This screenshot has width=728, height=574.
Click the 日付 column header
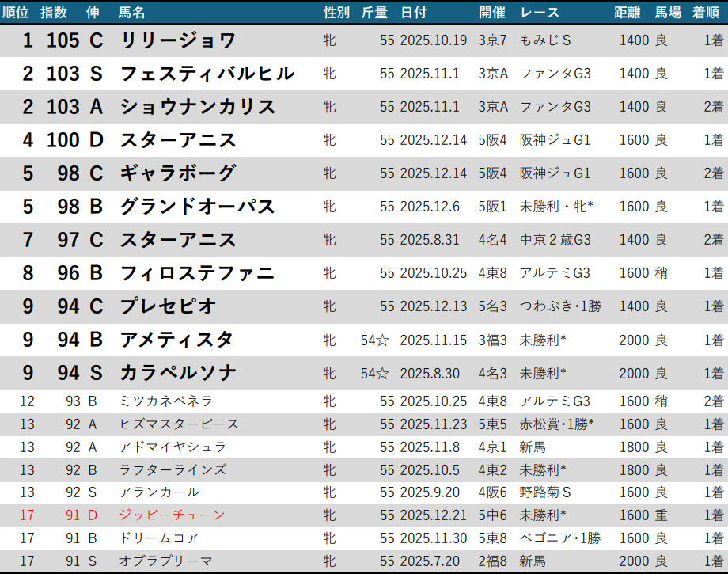[x=414, y=12]
